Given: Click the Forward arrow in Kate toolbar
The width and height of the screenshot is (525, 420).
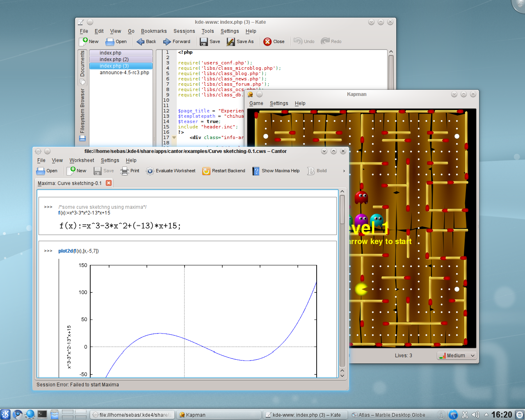Looking at the screenshot, I should [x=167, y=41].
